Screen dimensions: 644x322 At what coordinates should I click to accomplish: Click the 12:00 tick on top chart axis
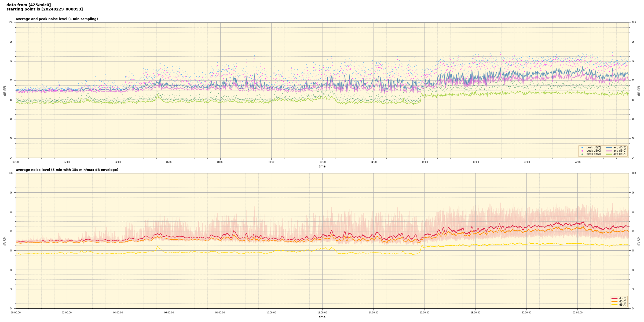click(322, 162)
